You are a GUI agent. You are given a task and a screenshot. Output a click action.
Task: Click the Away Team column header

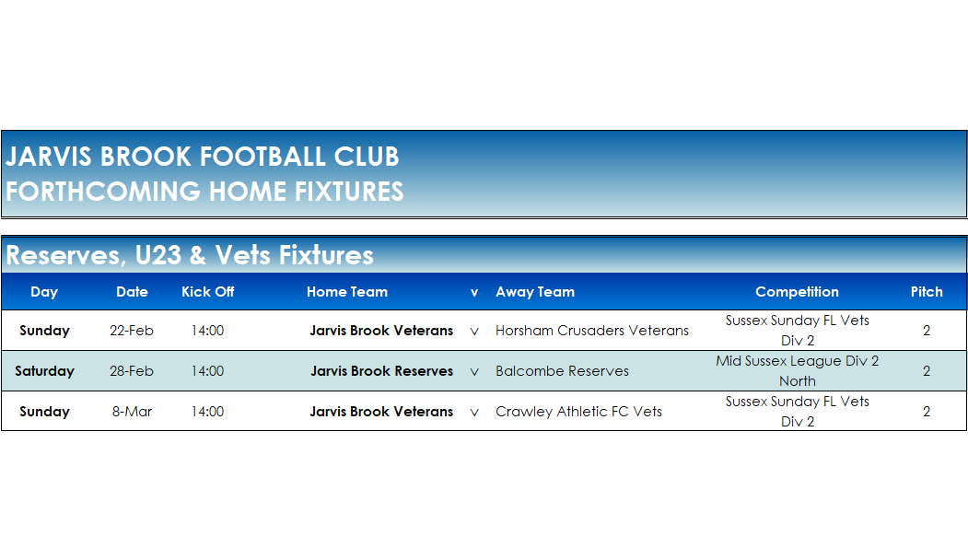coord(535,292)
